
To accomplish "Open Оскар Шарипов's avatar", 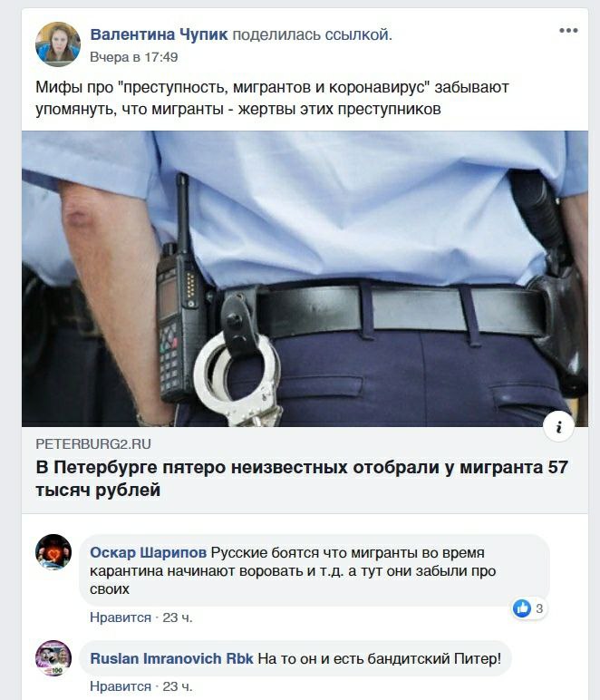I will pyautogui.click(x=53, y=552).
